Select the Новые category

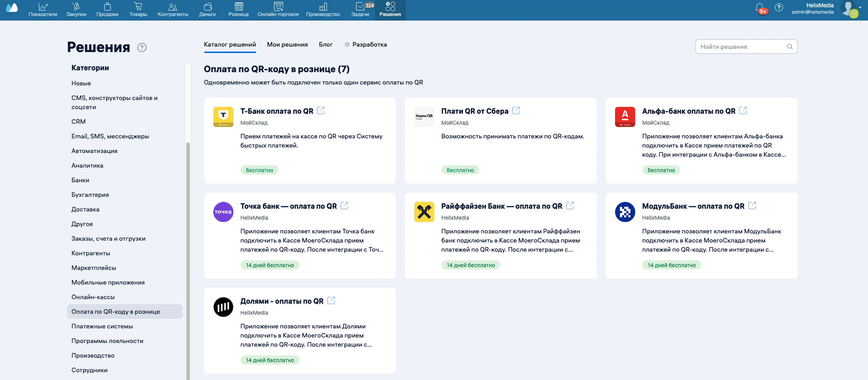tap(81, 83)
